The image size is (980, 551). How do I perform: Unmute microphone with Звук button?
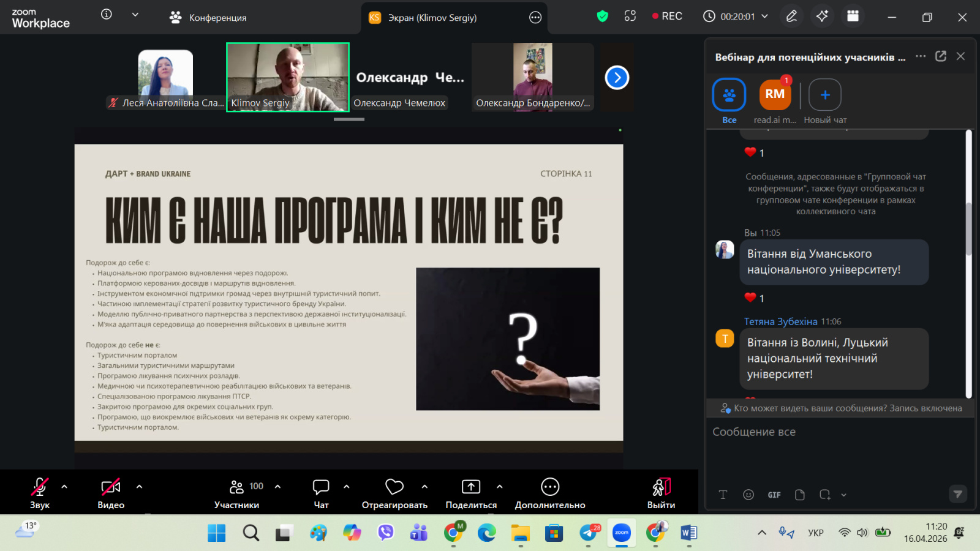pos(40,492)
